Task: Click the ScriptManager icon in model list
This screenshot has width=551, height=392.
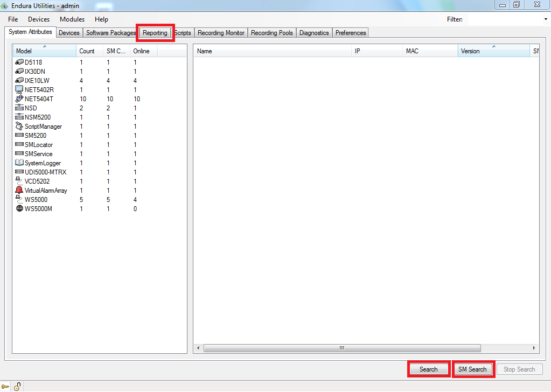Action: (19, 126)
